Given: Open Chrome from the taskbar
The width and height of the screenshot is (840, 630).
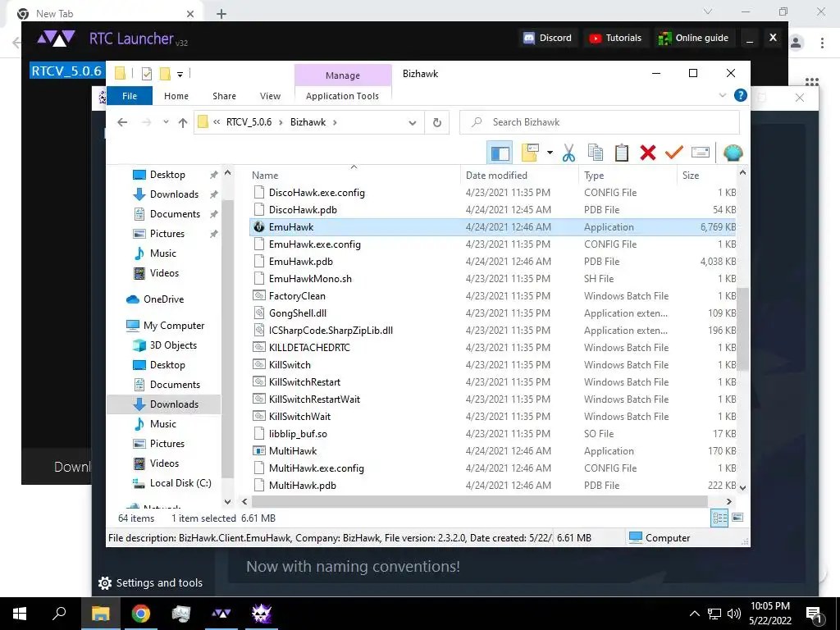Looking at the screenshot, I should (141, 614).
